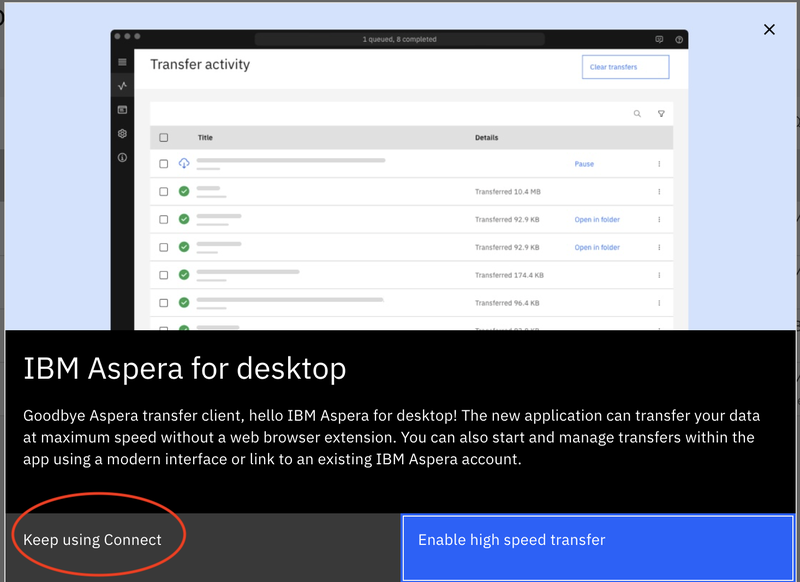Tick the checkbox of Transferred 10.4 MB row
Viewport: 800px width, 582px height.
(163, 192)
